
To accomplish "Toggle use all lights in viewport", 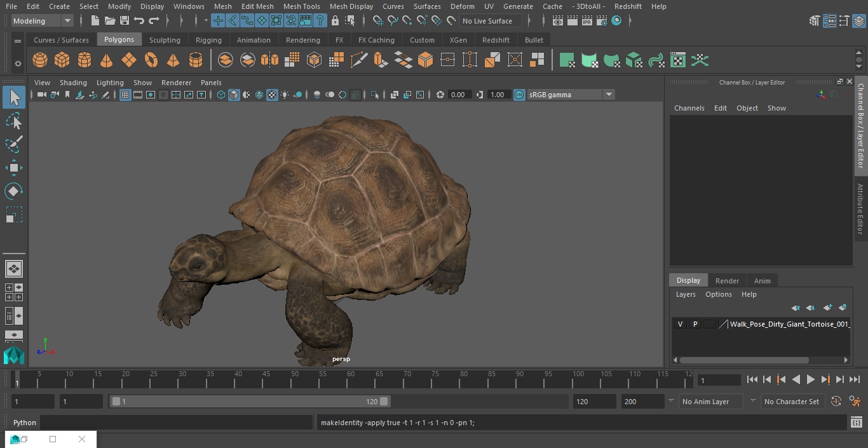I will pos(285,95).
